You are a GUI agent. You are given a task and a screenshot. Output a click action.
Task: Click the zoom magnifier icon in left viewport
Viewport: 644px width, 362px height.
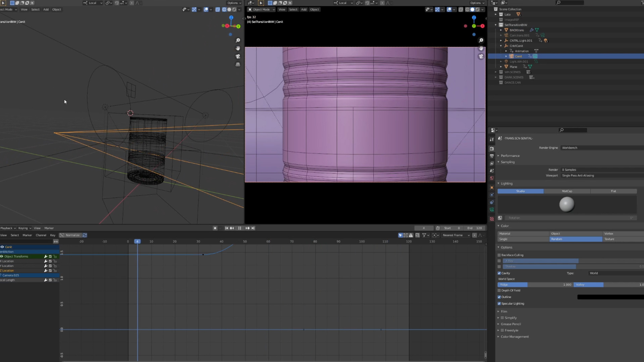coord(238,40)
